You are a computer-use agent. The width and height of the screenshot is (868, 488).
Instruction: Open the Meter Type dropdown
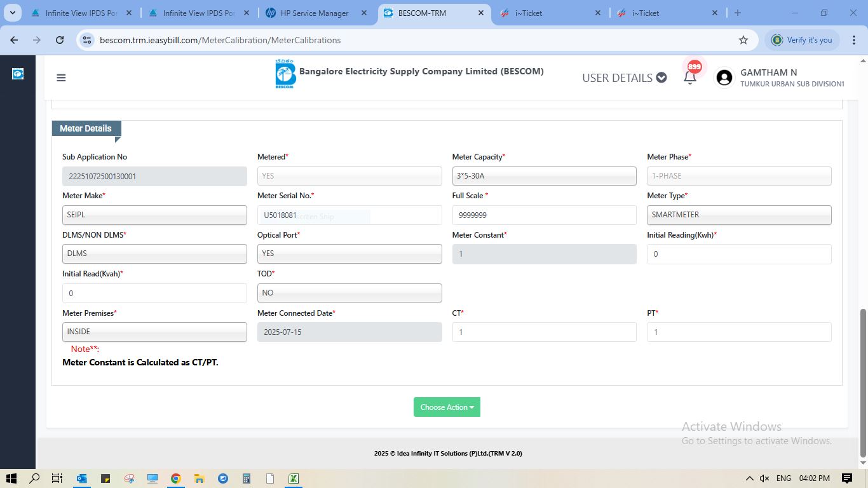point(738,215)
